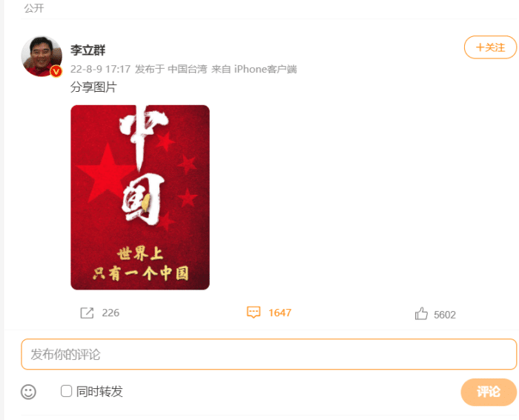Submit with the orange 评论 button
This screenshot has height=420, width=519.
tap(489, 392)
